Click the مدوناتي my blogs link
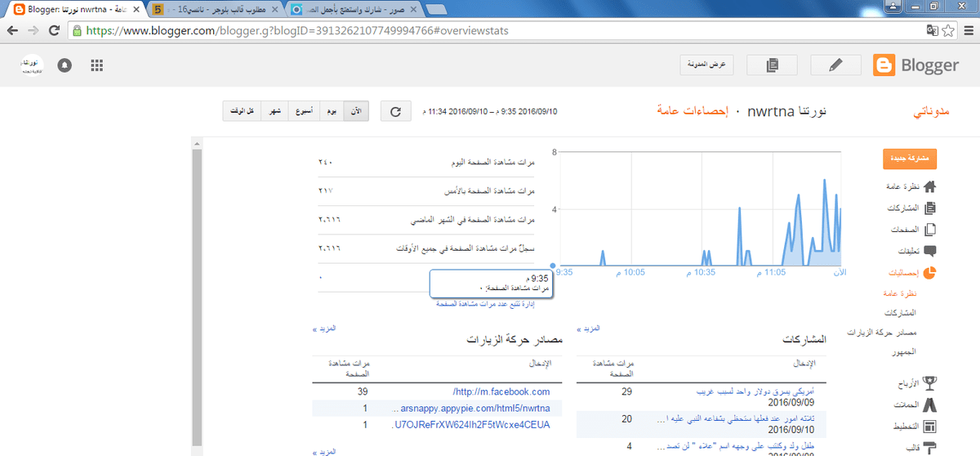980x456 pixels. coord(930,110)
